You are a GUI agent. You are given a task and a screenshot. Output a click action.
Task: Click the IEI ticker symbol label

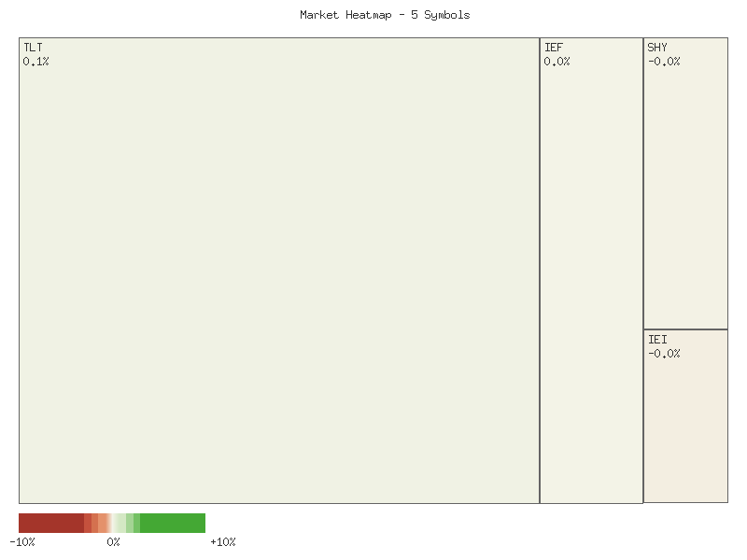(x=658, y=338)
